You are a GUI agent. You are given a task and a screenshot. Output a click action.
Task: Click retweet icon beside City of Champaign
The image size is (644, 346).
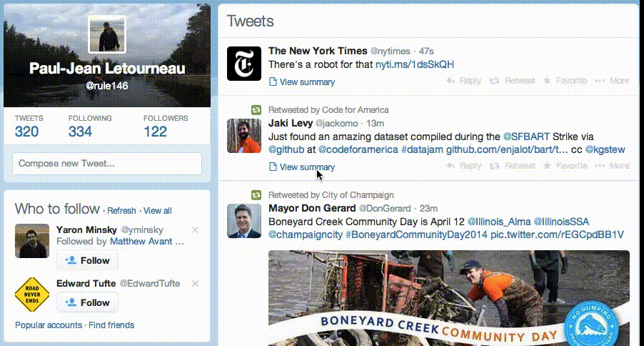pyautogui.click(x=256, y=195)
